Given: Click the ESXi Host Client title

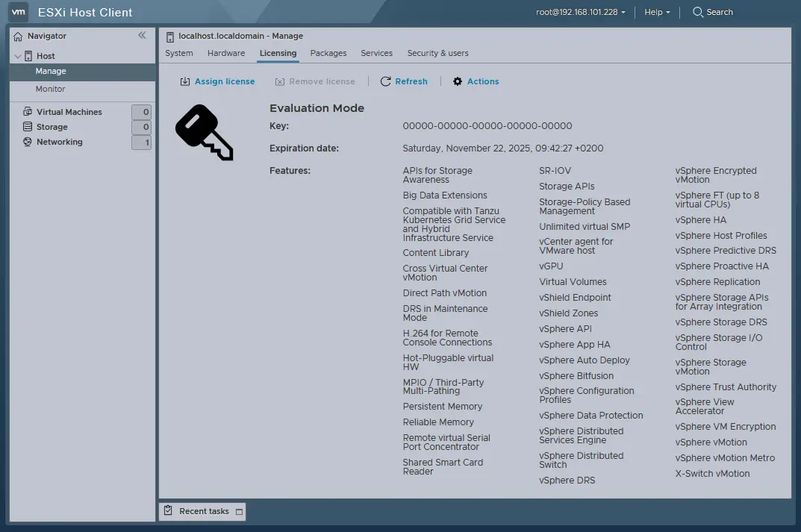Looking at the screenshot, I should click(85, 12).
